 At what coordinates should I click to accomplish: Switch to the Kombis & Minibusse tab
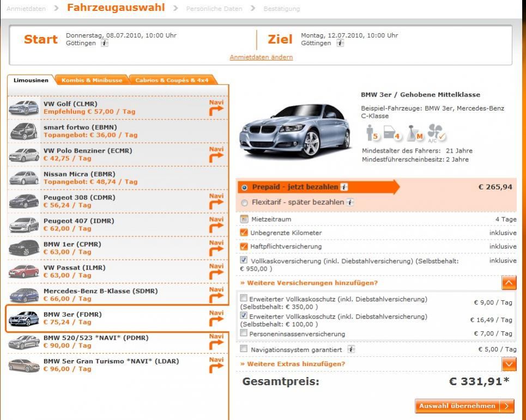click(92, 80)
